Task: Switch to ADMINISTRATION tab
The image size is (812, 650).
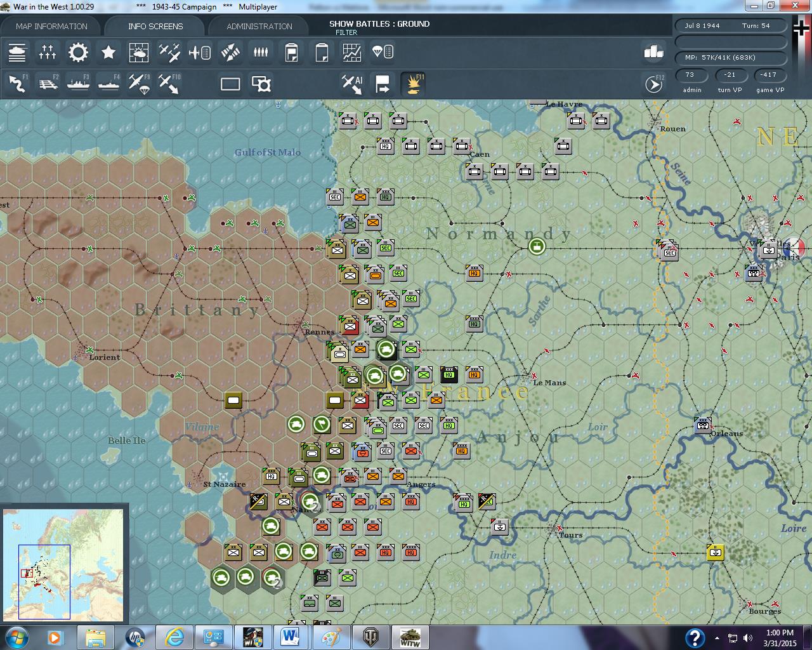Action: coord(259,26)
